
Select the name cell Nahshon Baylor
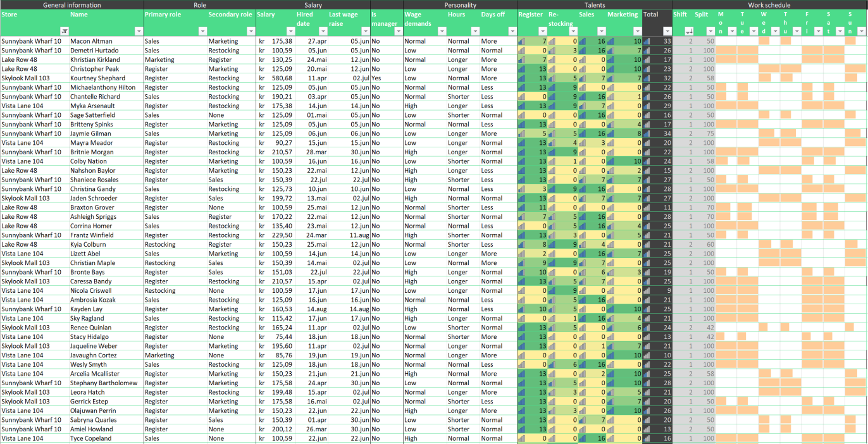coord(106,170)
